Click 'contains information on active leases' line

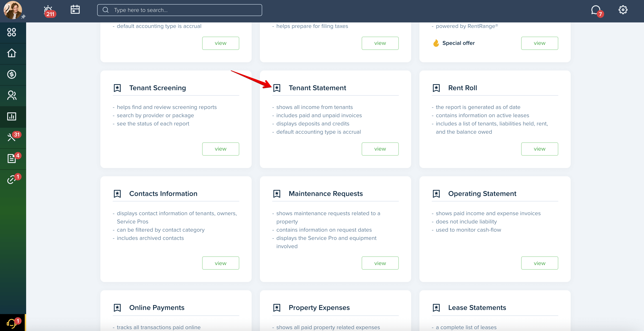click(482, 116)
